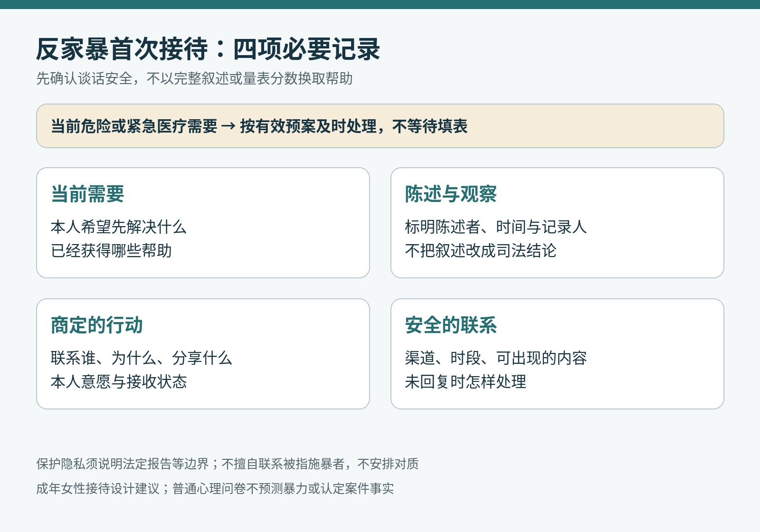Image resolution: width=760 pixels, height=532 pixels.
Task: Click the line 未回复时怎样处理
Action: point(465,382)
